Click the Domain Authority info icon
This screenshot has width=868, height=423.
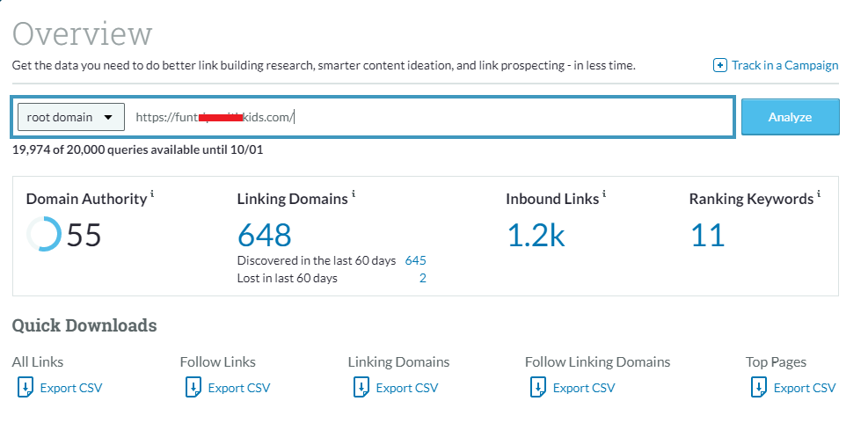point(152,193)
